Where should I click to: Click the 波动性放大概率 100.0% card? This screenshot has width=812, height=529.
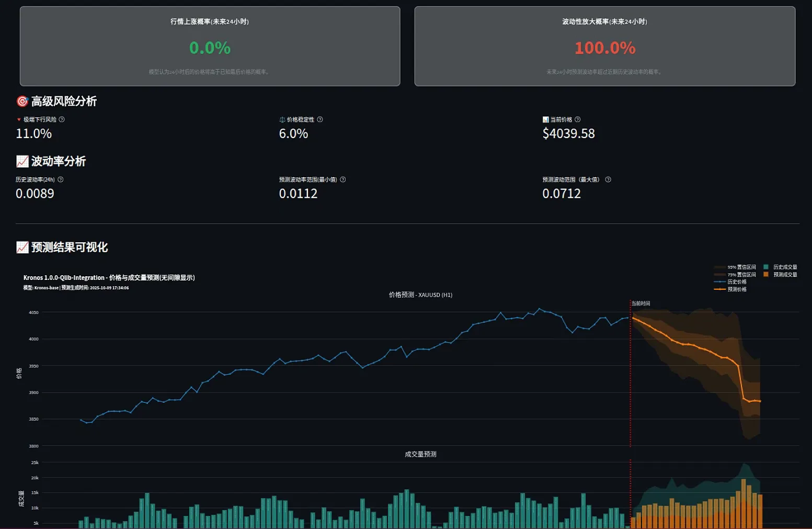tap(604, 47)
